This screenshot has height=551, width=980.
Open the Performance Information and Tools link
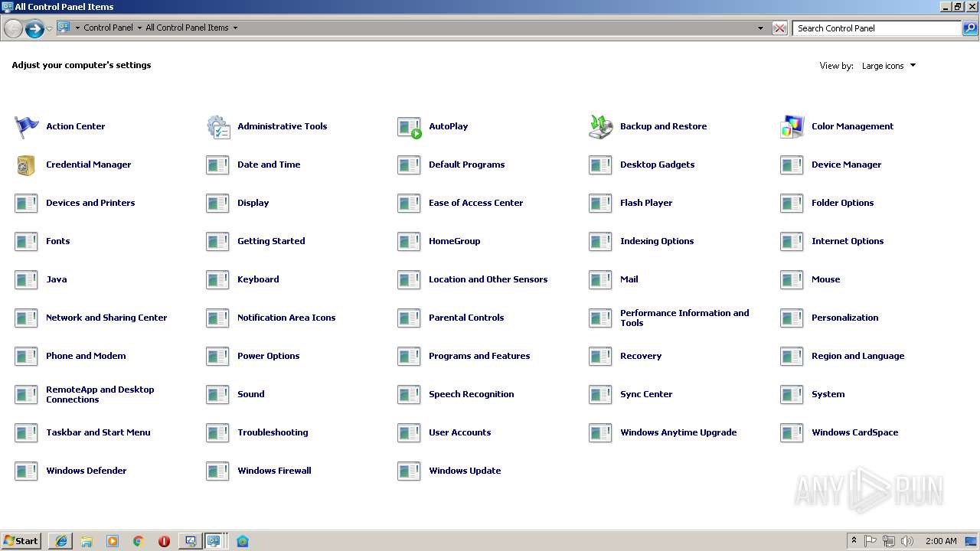point(684,318)
